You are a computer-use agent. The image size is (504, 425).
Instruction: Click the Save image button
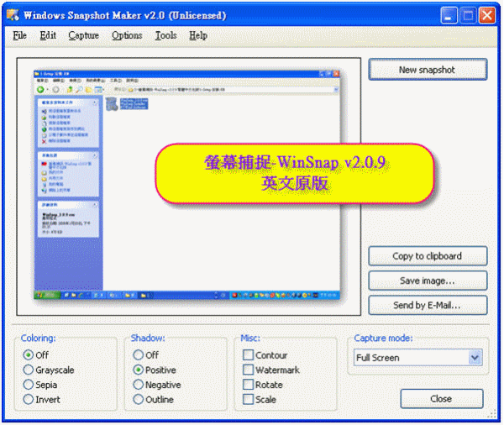(427, 281)
